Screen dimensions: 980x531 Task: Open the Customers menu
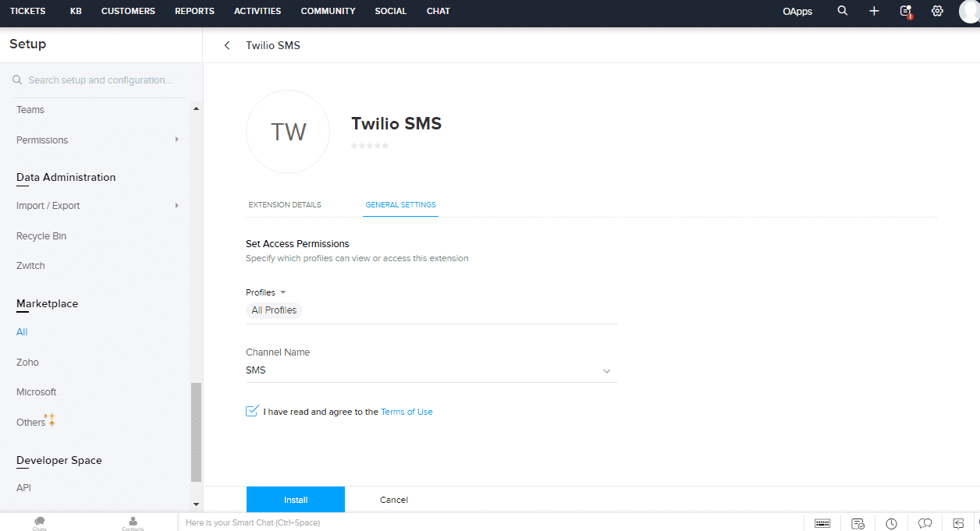[x=128, y=11]
